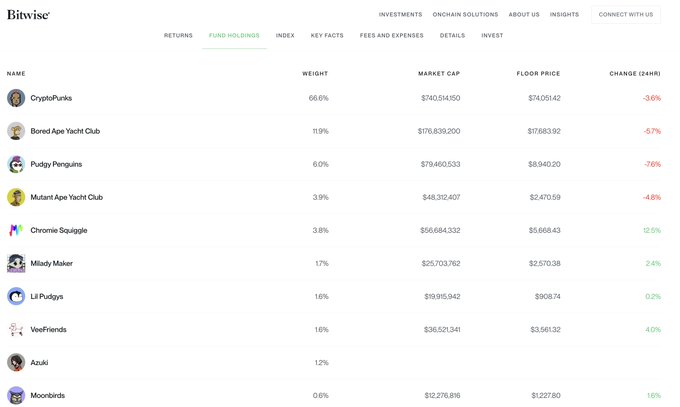Screen dimensions: 680x407
Task: Click the Moonbirds name
Action: (48, 395)
